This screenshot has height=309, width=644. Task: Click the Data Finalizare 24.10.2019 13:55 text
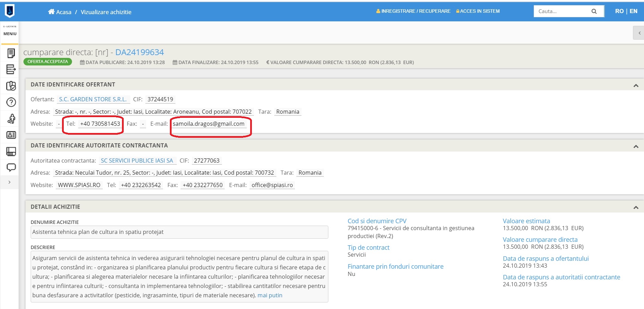pos(215,62)
